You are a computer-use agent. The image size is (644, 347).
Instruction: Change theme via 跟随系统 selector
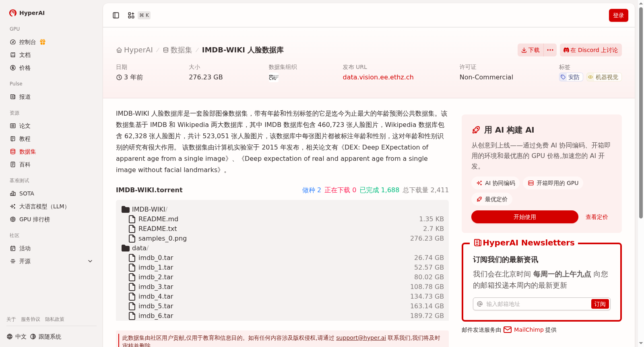(x=45, y=337)
